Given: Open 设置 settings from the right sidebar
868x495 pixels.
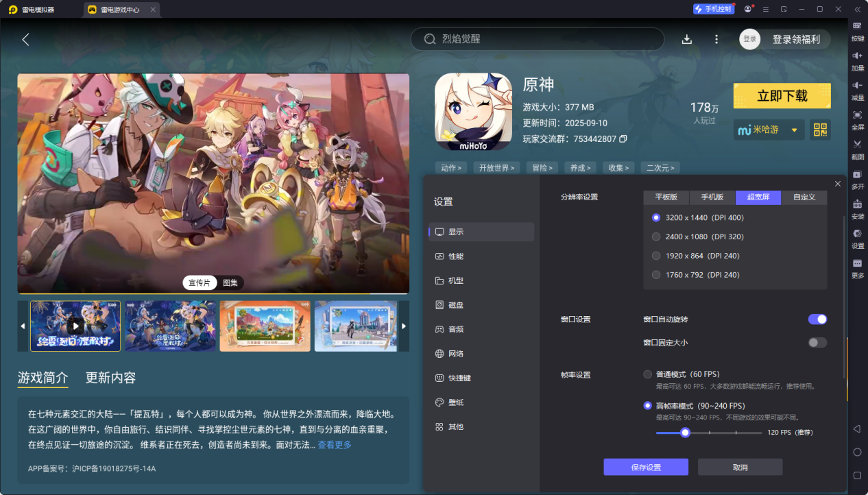Looking at the screenshot, I should click(x=857, y=238).
